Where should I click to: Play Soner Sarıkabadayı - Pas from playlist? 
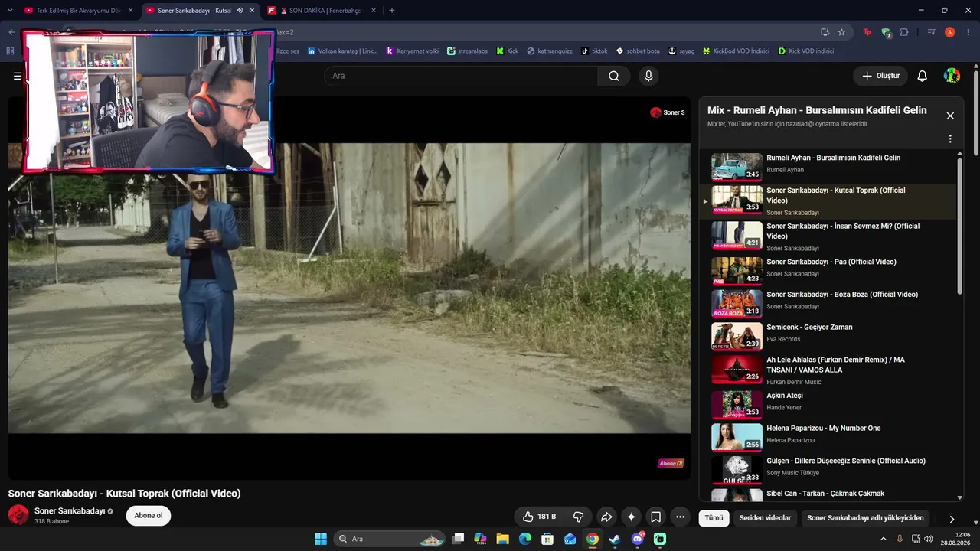coord(827,271)
